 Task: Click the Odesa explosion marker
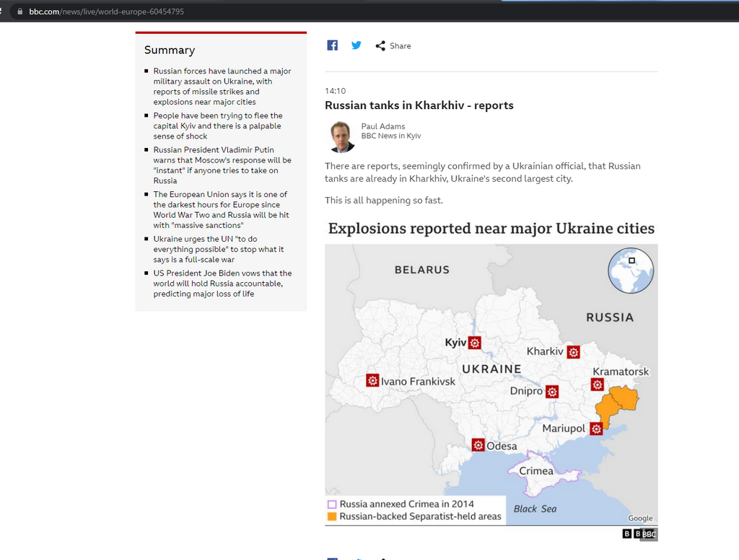tap(478, 445)
